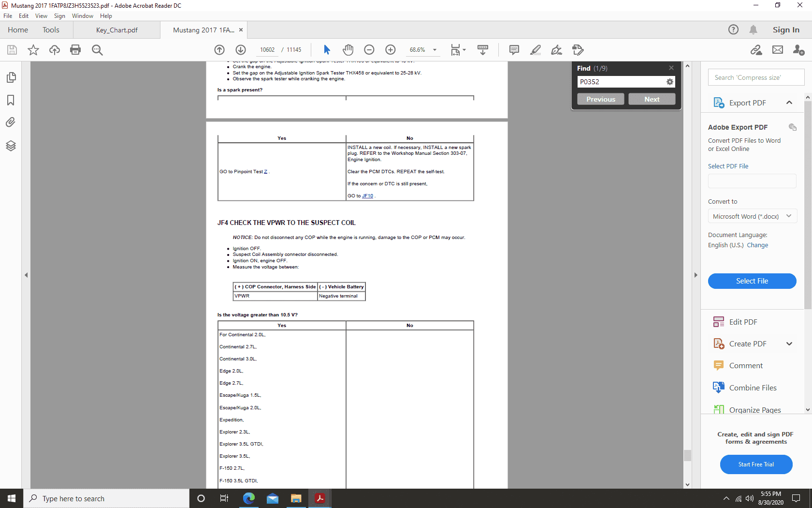
Task: Select the Hand pan tool
Action: click(348, 50)
